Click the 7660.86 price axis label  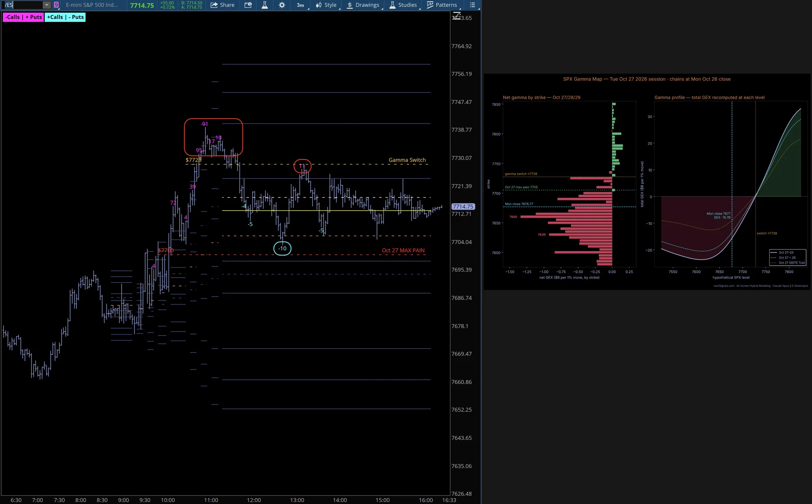click(462, 382)
